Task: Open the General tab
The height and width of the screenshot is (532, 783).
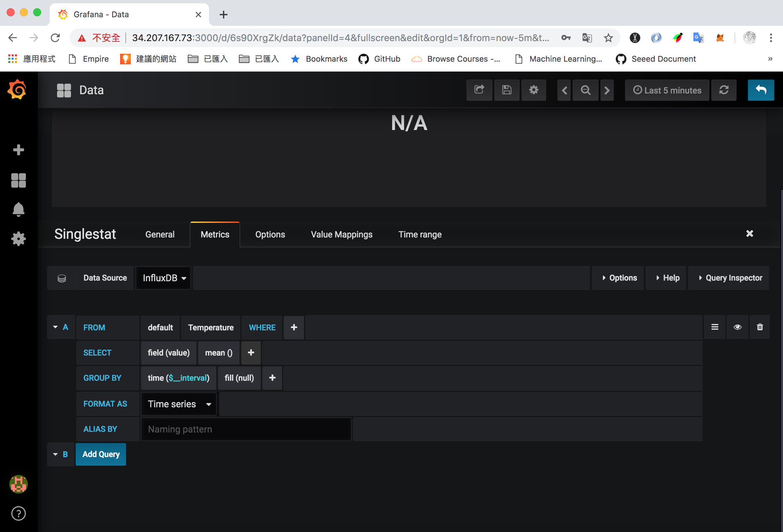Action: (160, 235)
